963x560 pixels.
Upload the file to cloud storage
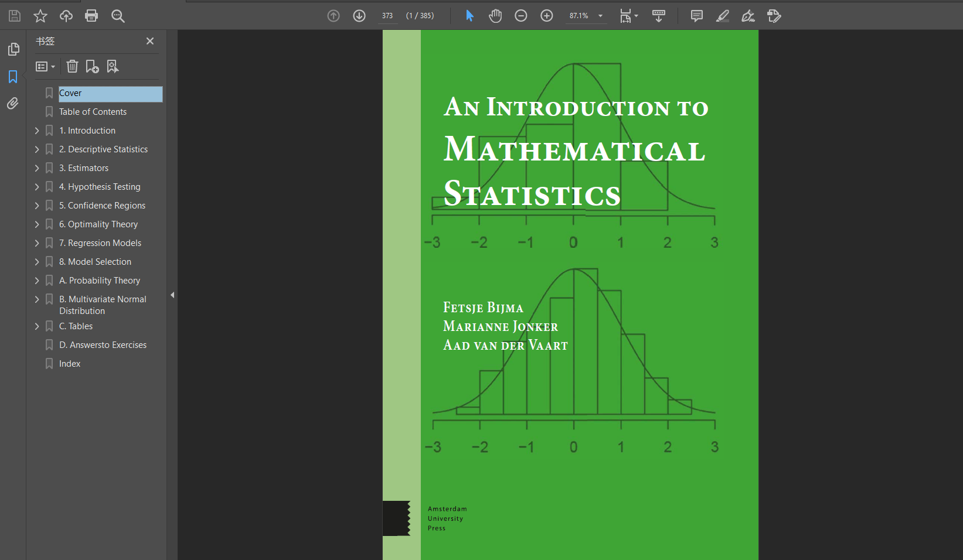66,16
